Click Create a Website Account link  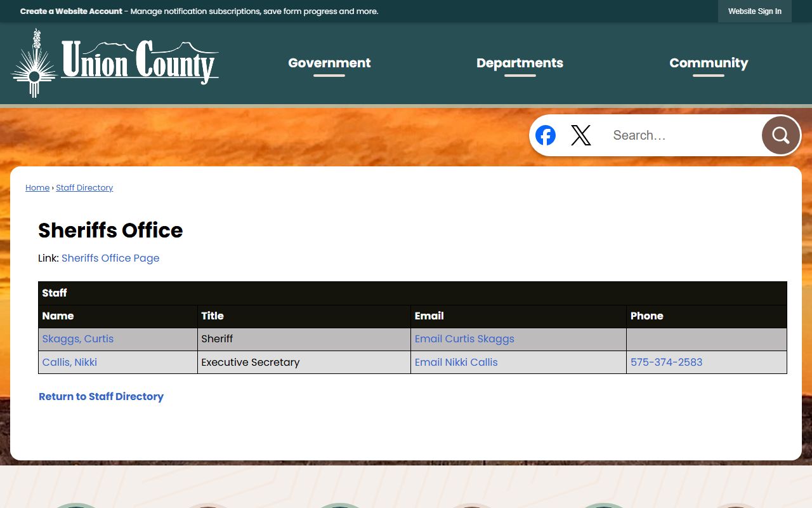(71, 11)
